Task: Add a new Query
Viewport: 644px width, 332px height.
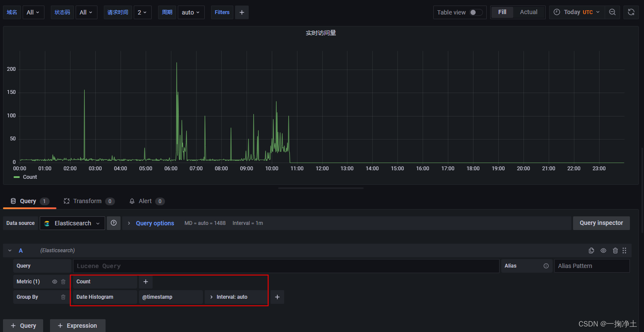Action: coord(23,326)
